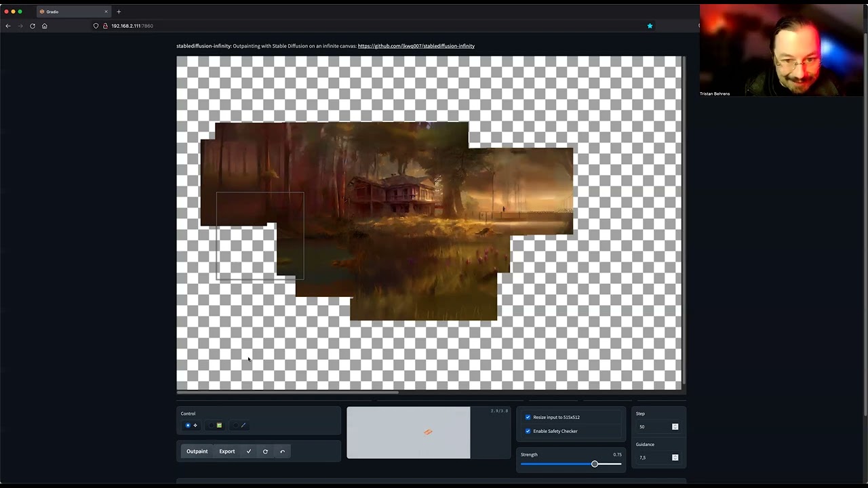
Task: Click the tracking protection shield icon
Action: coord(96,26)
